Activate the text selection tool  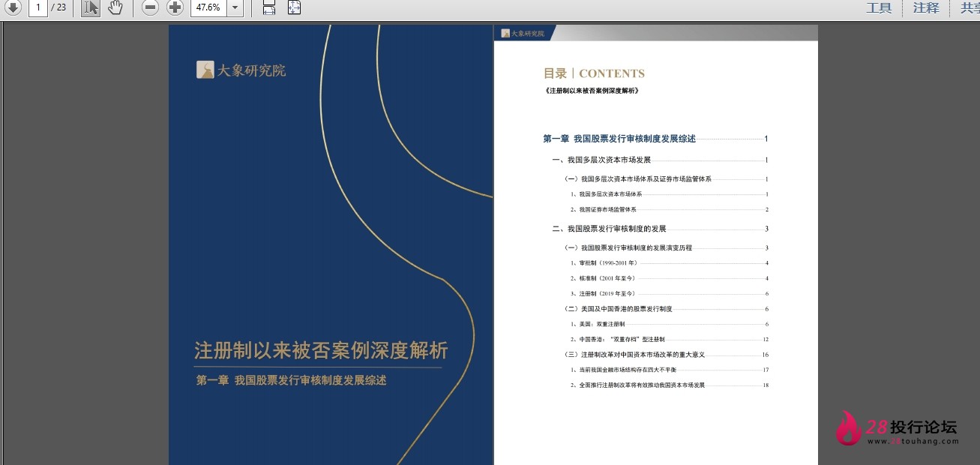point(90,7)
